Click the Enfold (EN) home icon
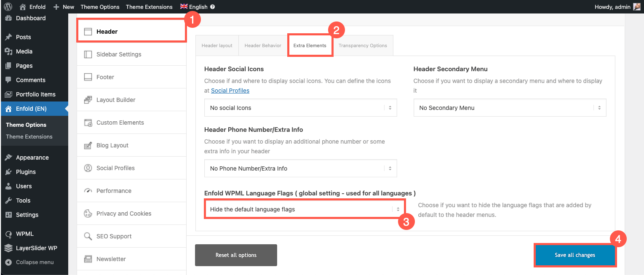Screen dimensions: 644x275 pos(8,109)
